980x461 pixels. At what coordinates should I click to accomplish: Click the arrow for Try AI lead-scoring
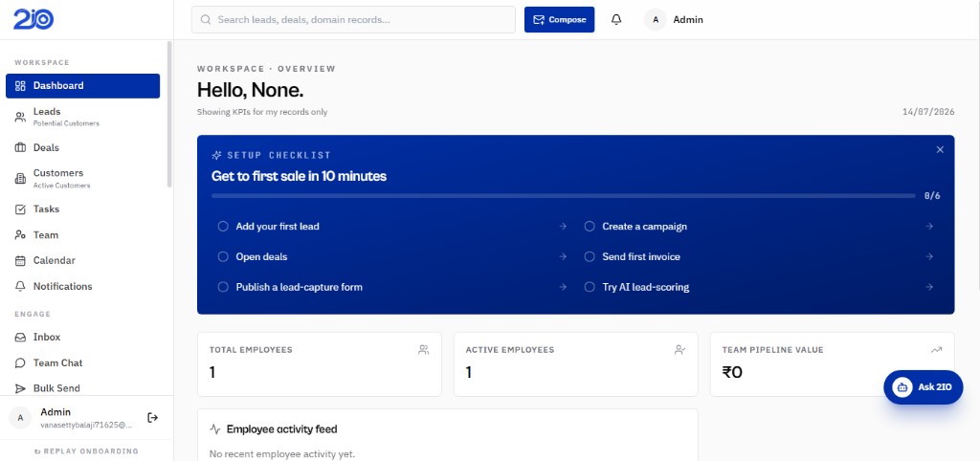(929, 287)
